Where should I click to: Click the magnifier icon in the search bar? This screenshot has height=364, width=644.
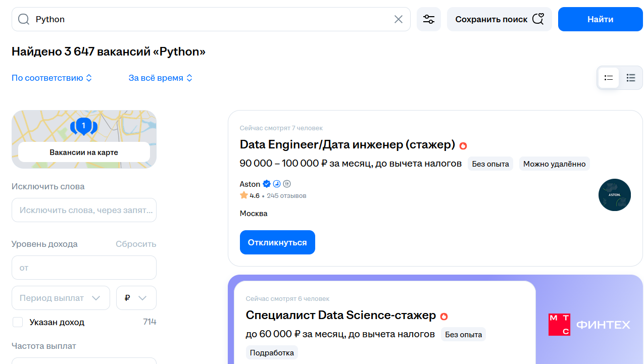click(23, 19)
